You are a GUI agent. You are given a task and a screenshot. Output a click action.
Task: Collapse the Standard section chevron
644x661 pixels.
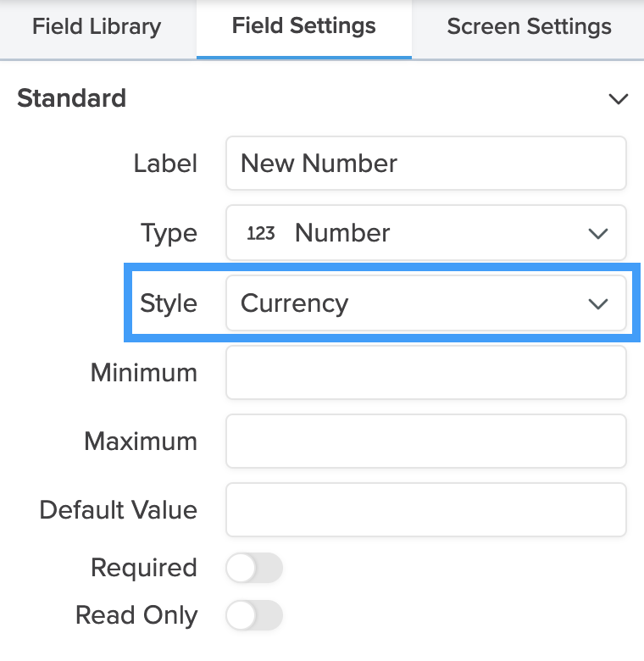click(619, 99)
